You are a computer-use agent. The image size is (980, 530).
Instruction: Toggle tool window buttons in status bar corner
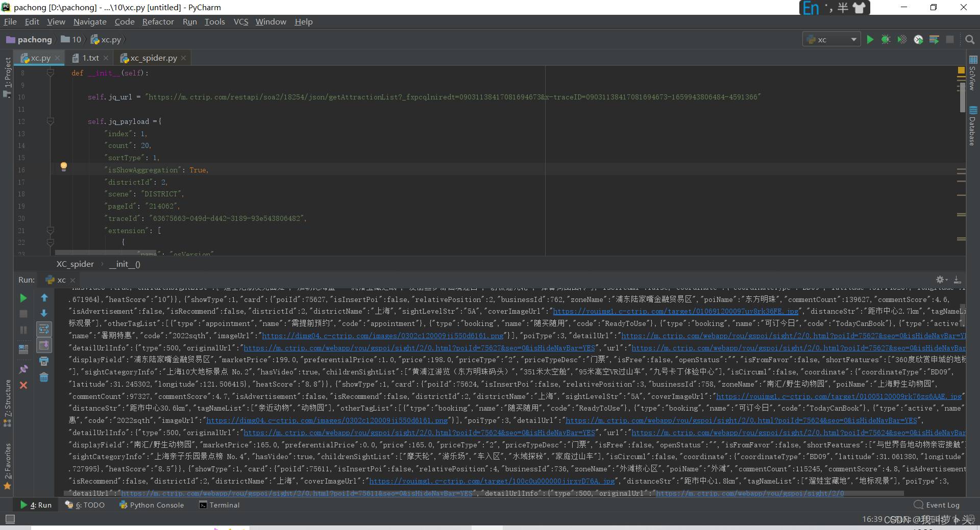pos(10,519)
